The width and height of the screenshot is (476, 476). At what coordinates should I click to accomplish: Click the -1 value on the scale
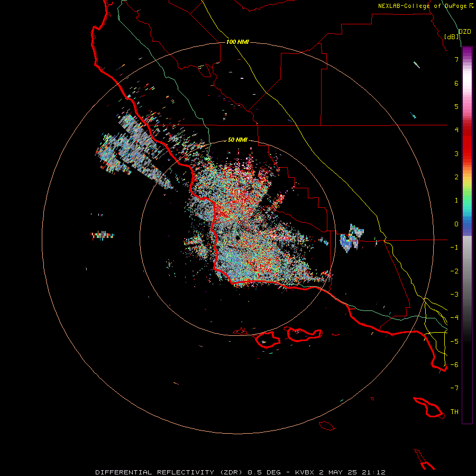[454, 248]
